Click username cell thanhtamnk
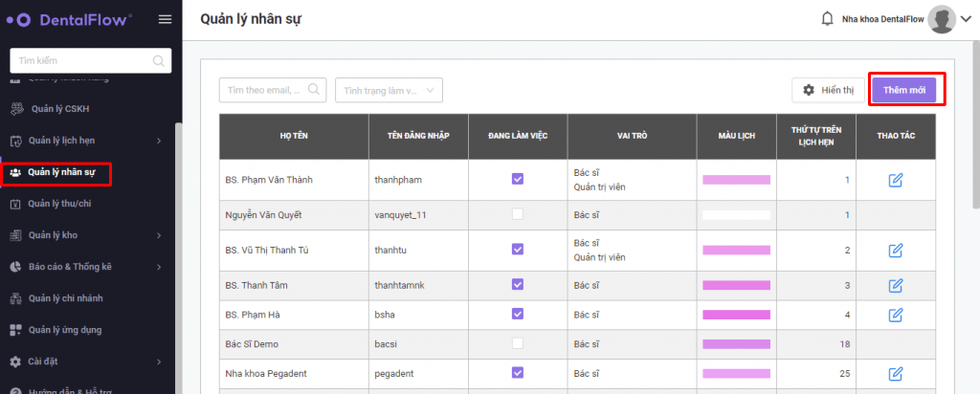The height and width of the screenshot is (394, 980). pyautogui.click(x=418, y=285)
